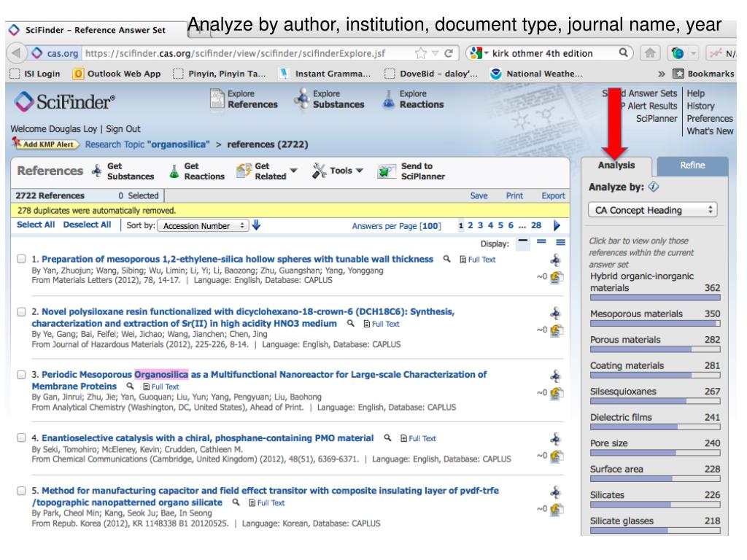Screen dimensions: 747x560
Task: Open Full Text for reference 3
Action: click(161, 386)
